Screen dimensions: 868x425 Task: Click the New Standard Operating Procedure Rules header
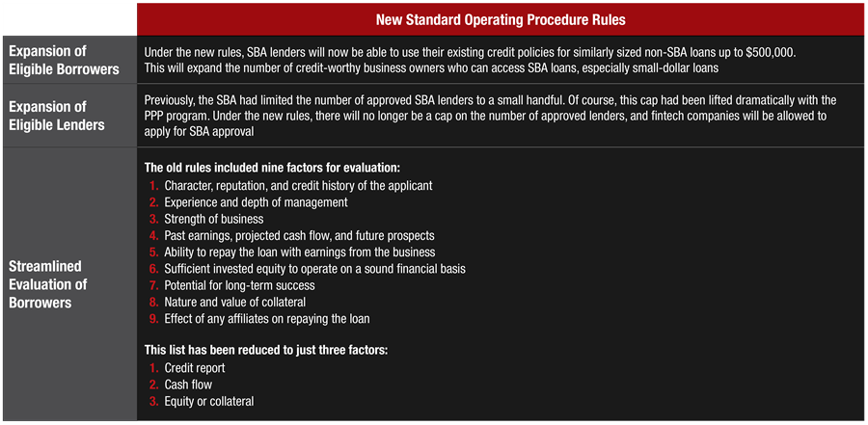[x=501, y=19]
